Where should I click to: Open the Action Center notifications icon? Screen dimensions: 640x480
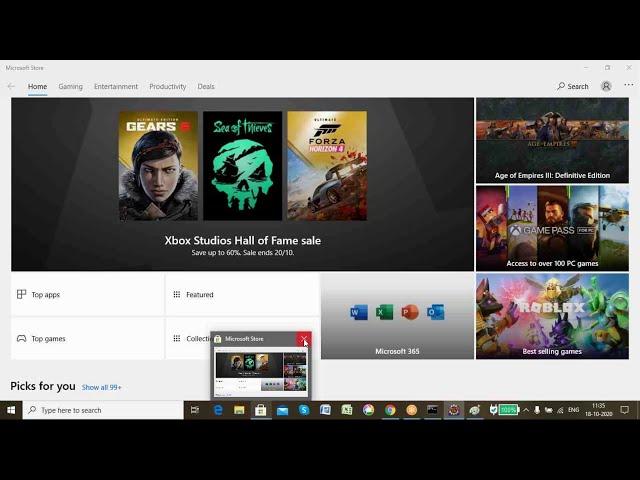624,410
